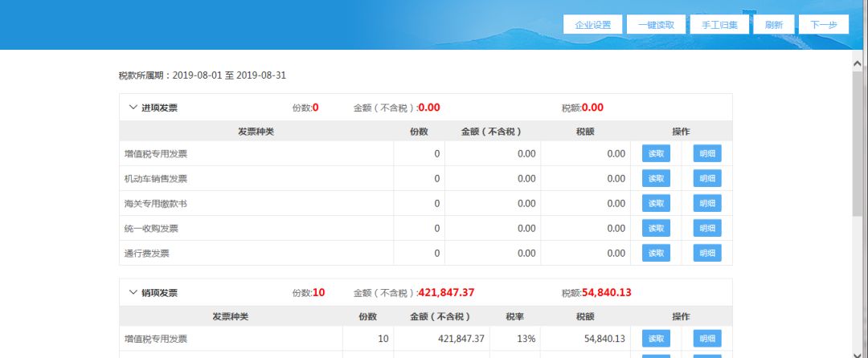Go to 下一步

[x=824, y=25]
